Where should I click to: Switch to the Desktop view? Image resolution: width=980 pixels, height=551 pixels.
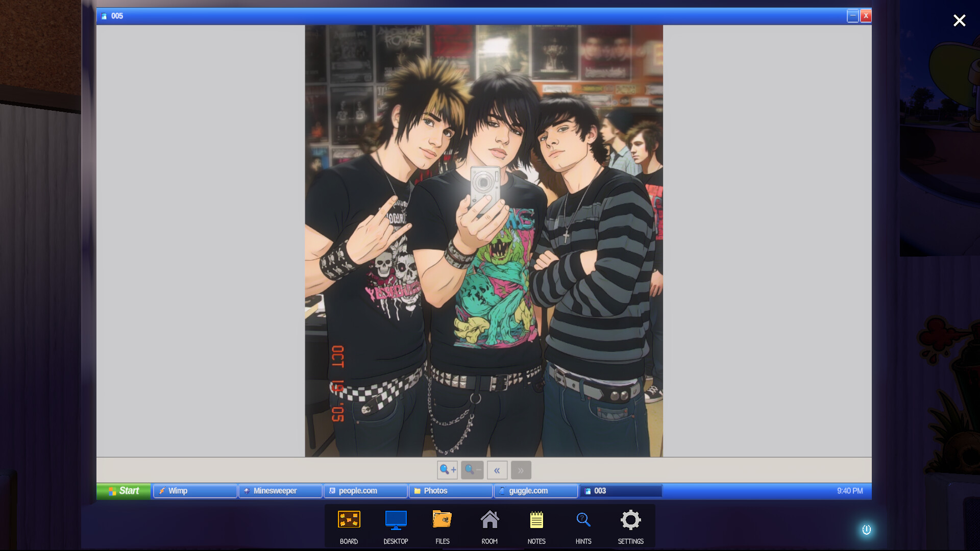[x=396, y=527]
